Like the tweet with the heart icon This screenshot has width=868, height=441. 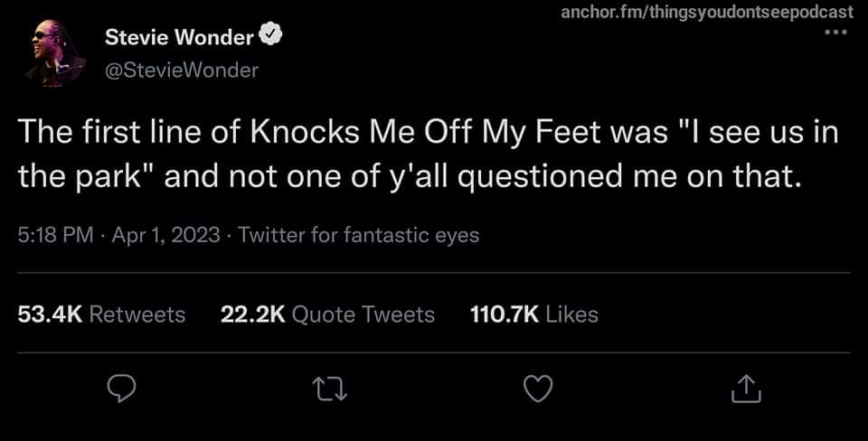point(539,389)
